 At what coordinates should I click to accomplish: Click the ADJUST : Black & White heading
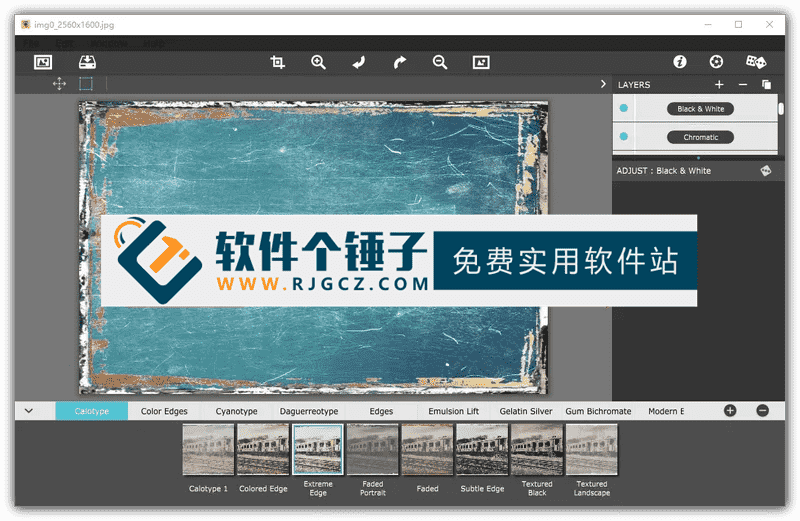click(663, 171)
